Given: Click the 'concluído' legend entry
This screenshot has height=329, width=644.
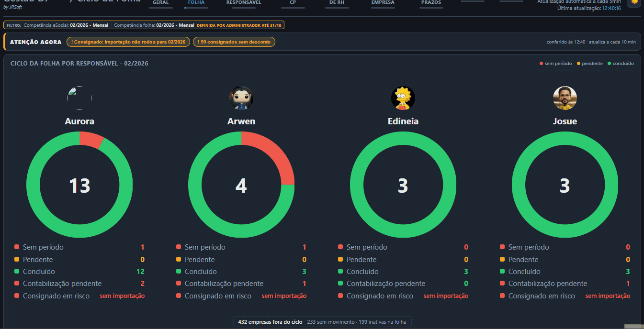Looking at the screenshot, I should [x=621, y=64].
